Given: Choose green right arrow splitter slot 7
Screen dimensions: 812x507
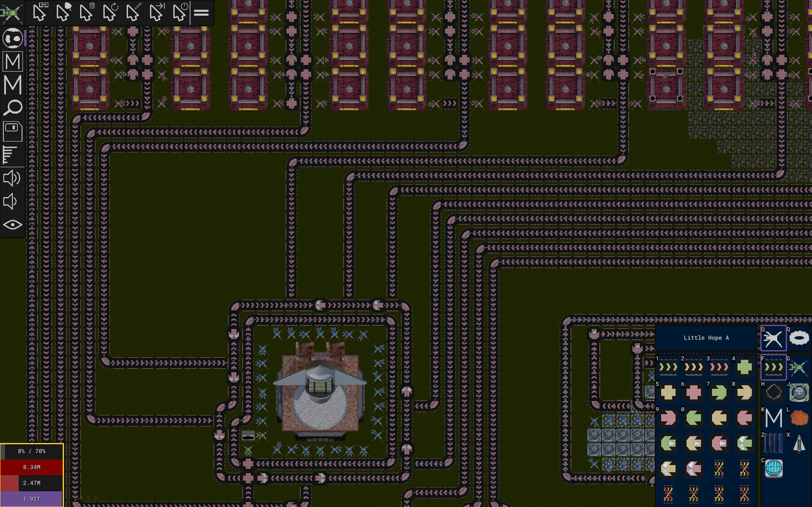Looking at the screenshot, I should tap(719, 392).
